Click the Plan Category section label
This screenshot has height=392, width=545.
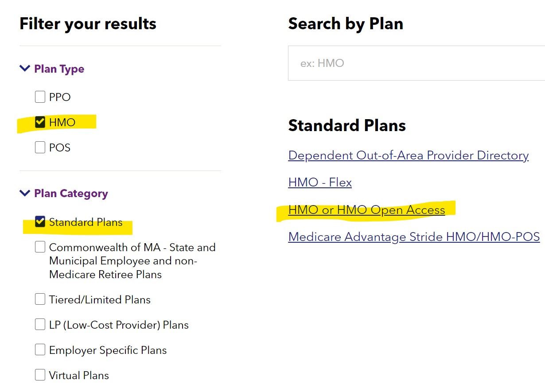click(71, 194)
